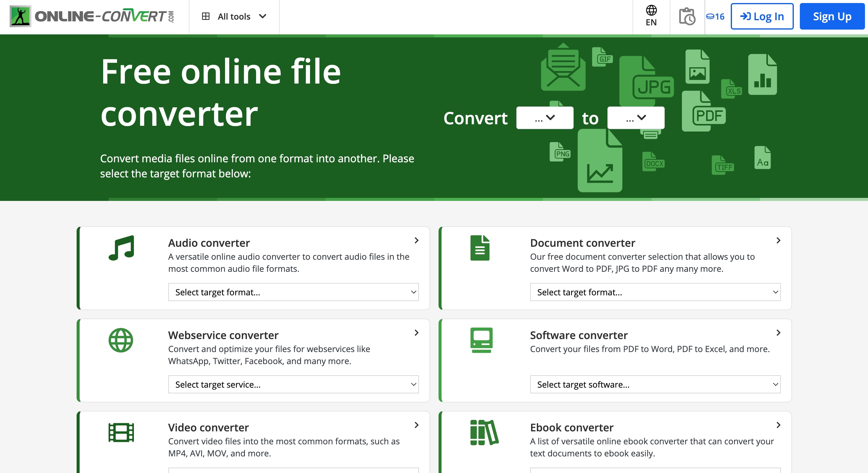Click the 'Convert media files online' description text

tap(257, 166)
